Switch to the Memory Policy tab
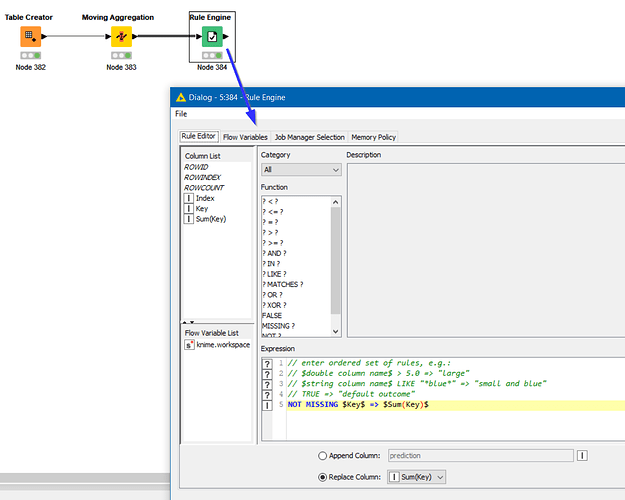 click(373, 137)
